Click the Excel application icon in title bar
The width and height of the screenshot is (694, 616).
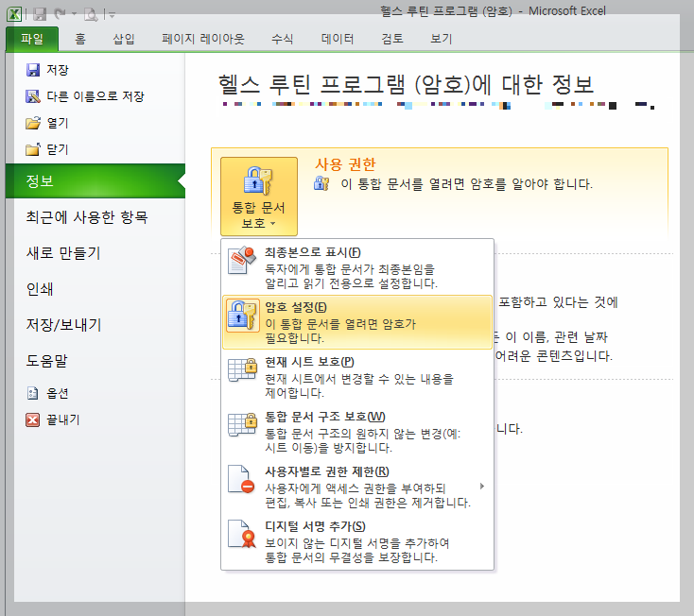click(x=14, y=14)
